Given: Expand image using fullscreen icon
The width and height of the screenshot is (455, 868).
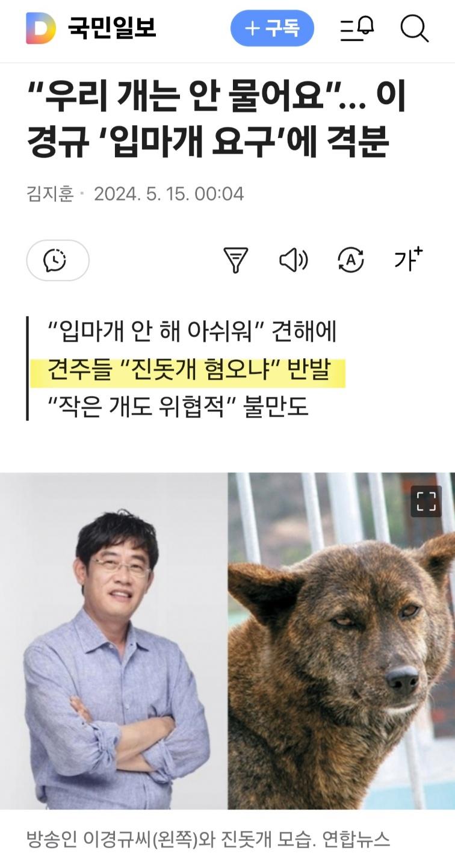Looking at the screenshot, I should [x=426, y=501].
